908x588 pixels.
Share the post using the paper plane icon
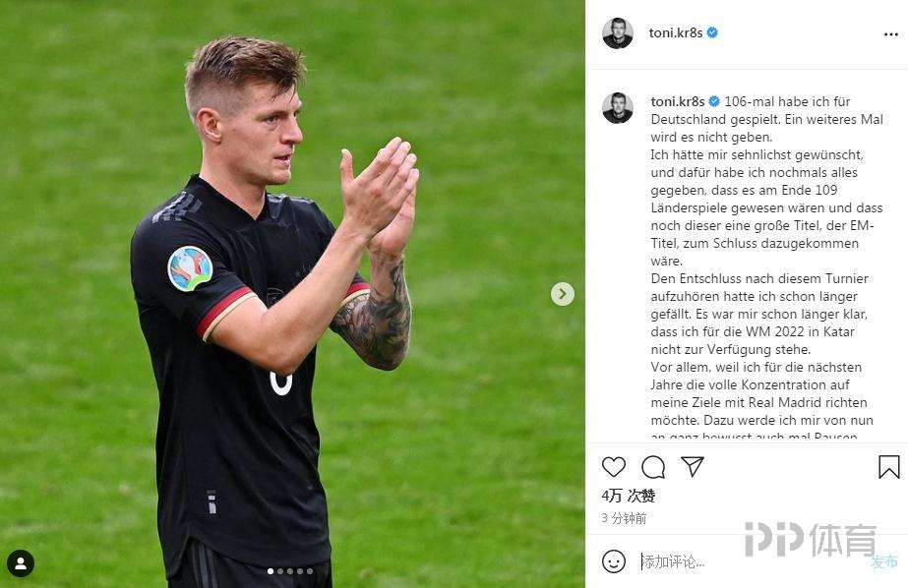click(692, 466)
